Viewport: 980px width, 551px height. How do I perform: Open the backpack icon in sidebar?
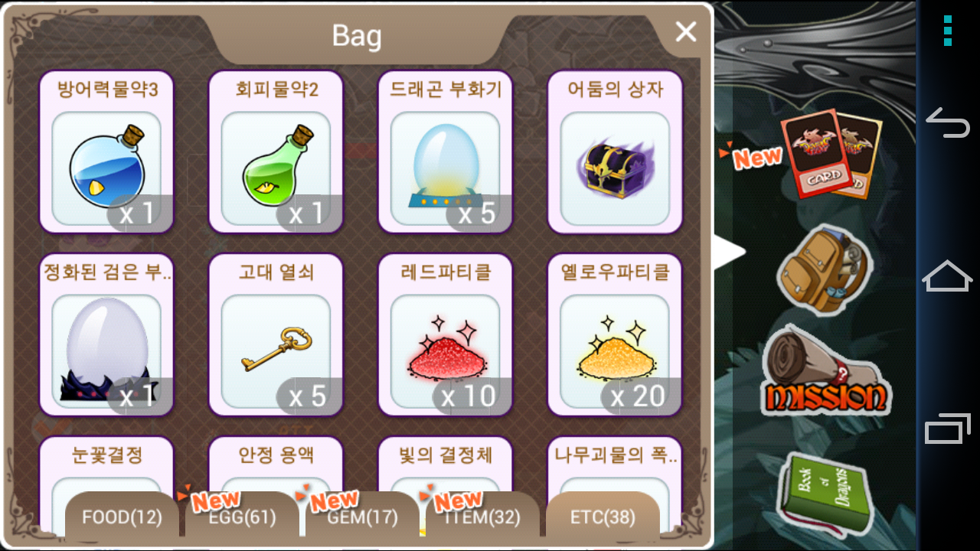(x=821, y=269)
